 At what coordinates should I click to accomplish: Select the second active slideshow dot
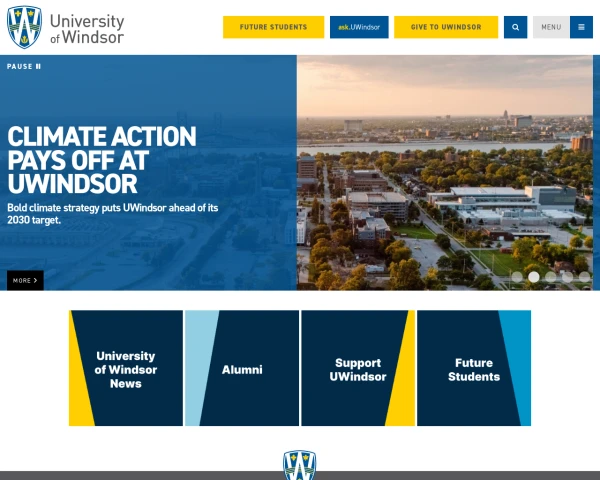tap(534, 277)
